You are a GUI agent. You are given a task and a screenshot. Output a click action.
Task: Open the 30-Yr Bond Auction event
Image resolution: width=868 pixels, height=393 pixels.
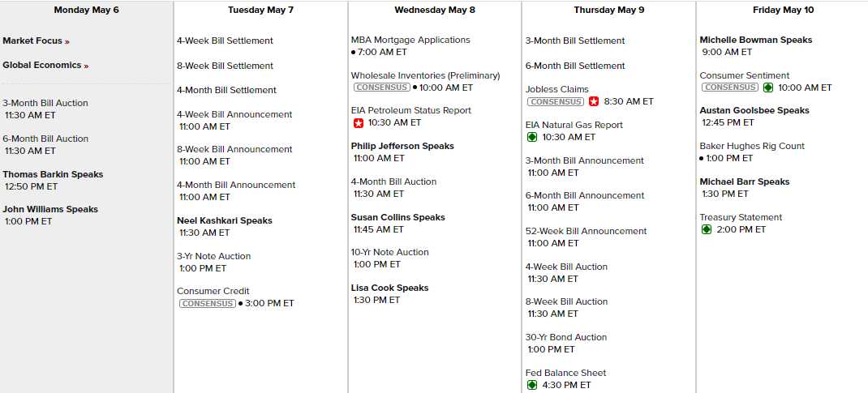click(x=566, y=337)
